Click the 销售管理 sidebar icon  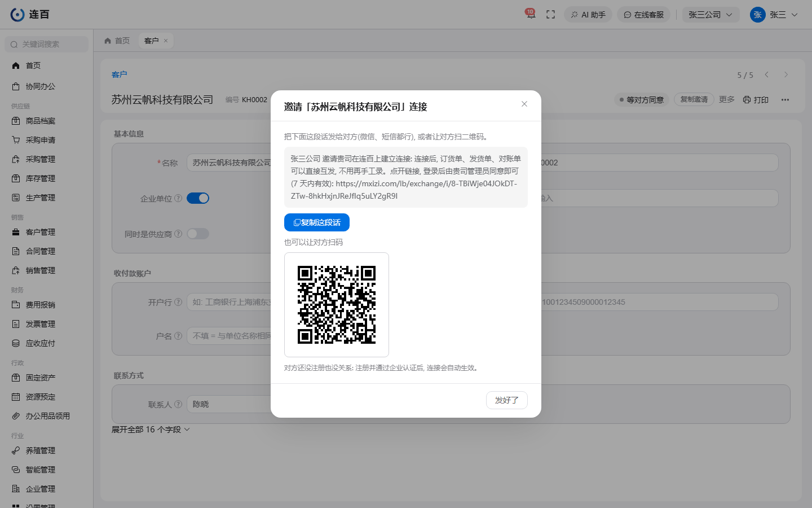pos(16,270)
